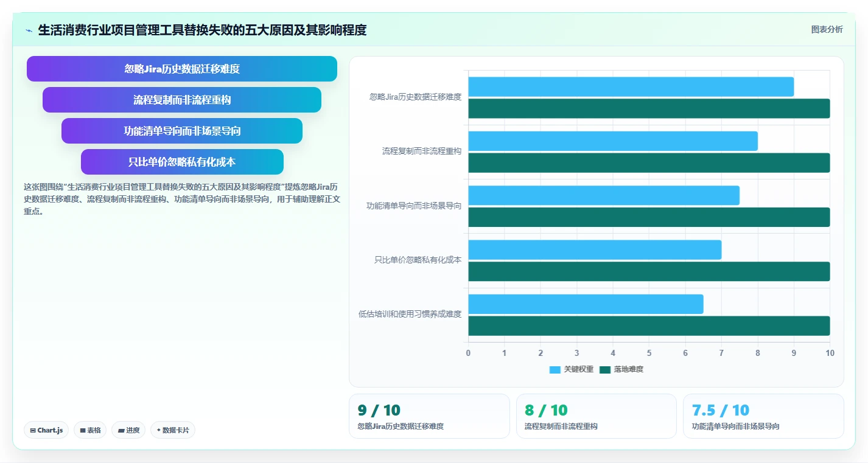Click the 8 / 10 data card

597,416
